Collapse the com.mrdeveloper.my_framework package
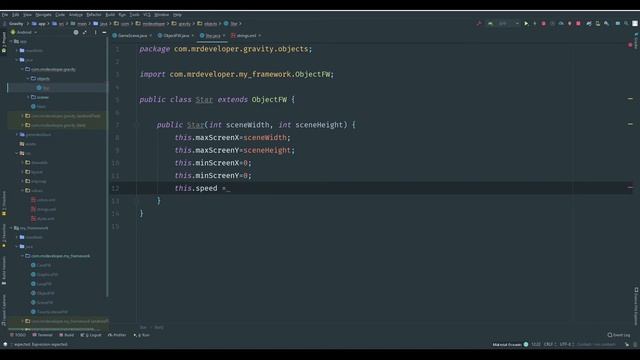The height and width of the screenshot is (360, 640). (x=22, y=256)
